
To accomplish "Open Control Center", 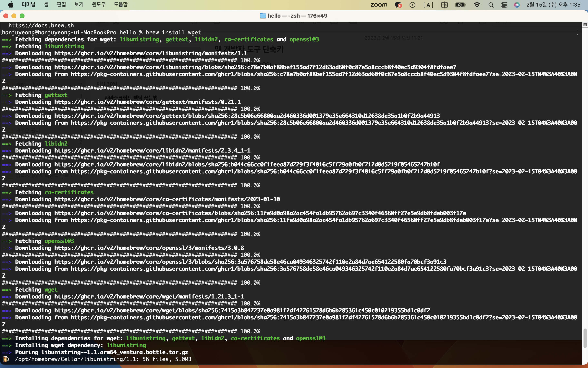I will click(x=504, y=5).
